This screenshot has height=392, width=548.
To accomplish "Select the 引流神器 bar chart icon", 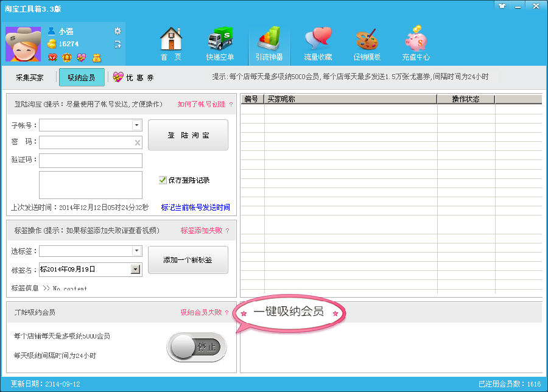I will tap(269, 40).
